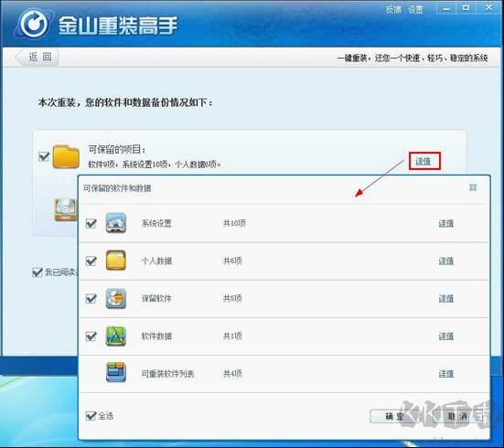Viewport: 504px width, 448px height.
Task: Toggle the 全选 select-all checkbox
Action: click(91, 415)
